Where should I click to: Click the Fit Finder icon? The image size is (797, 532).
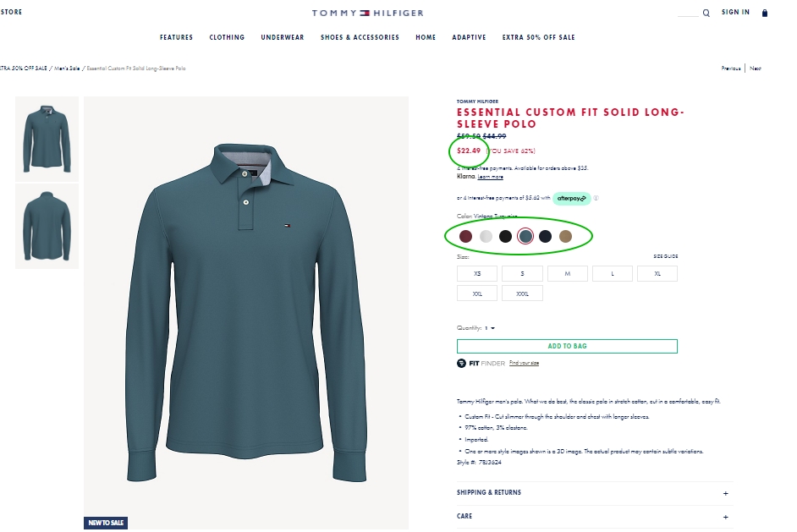click(462, 363)
